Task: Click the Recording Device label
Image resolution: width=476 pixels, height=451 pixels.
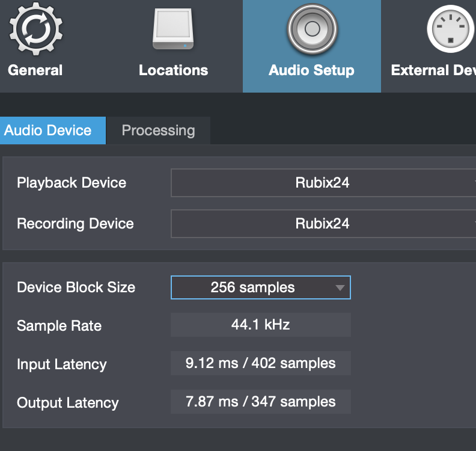Action: coord(75,224)
